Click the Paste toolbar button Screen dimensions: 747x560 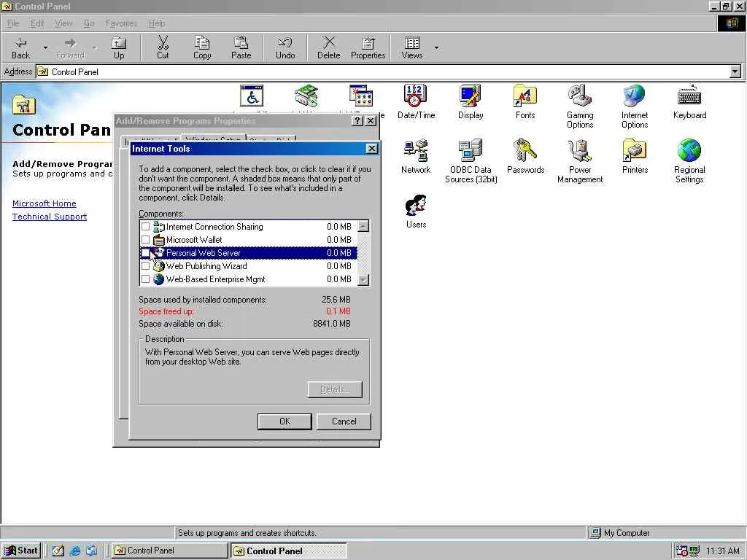(241, 48)
